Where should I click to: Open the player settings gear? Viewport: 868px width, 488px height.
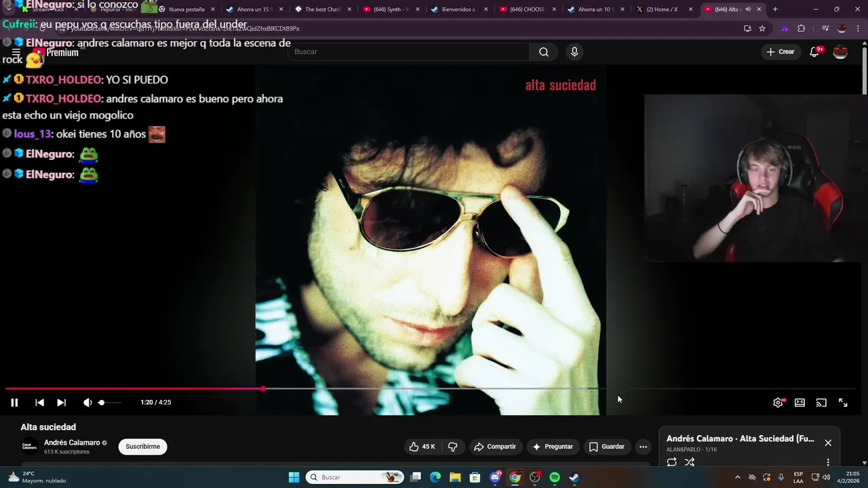778,403
